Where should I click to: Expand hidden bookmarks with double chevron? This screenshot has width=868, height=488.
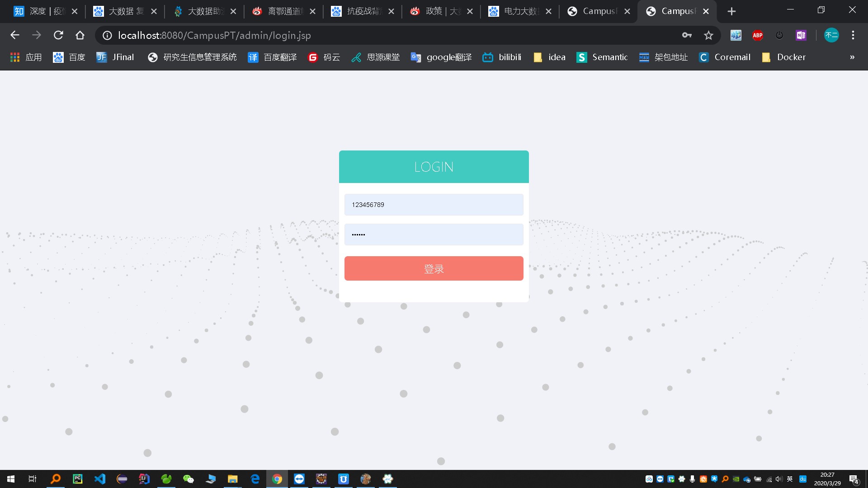click(x=852, y=57)
